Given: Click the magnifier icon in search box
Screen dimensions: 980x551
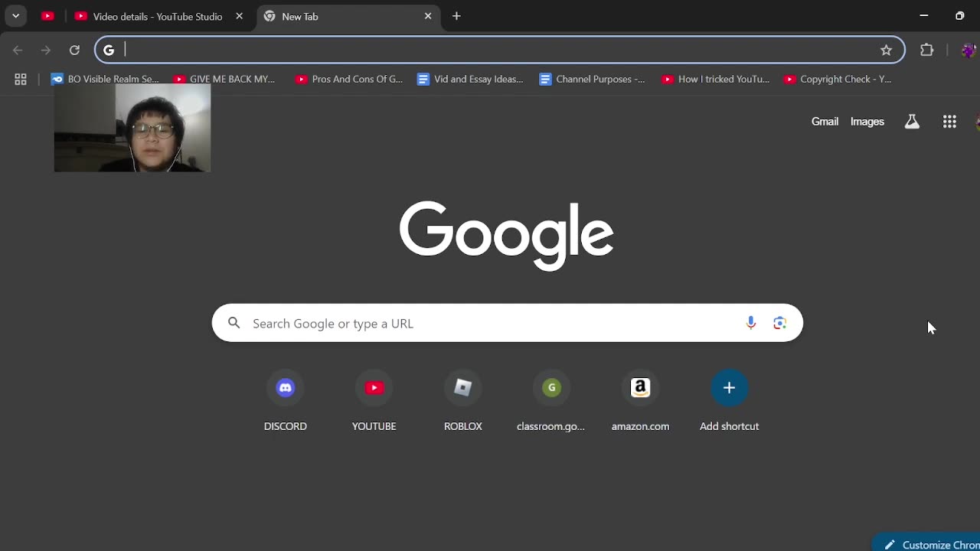Looking at the screenshot, I should [234, 323].
